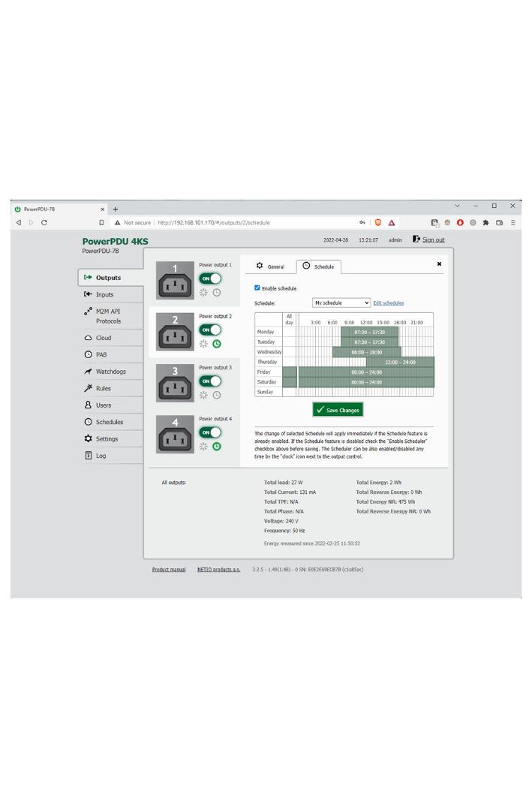Switch to the General tab
The height and width of the screenshot is (798, 532).
271,267
